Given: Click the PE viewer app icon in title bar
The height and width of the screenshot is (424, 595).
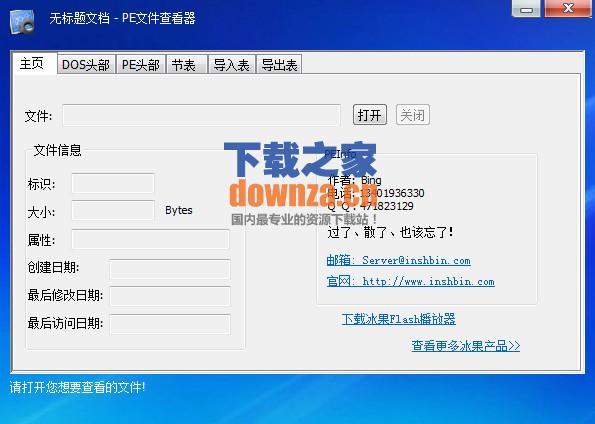Looking at the screenshot, I should pyautogui.click(x=22, y=21).
